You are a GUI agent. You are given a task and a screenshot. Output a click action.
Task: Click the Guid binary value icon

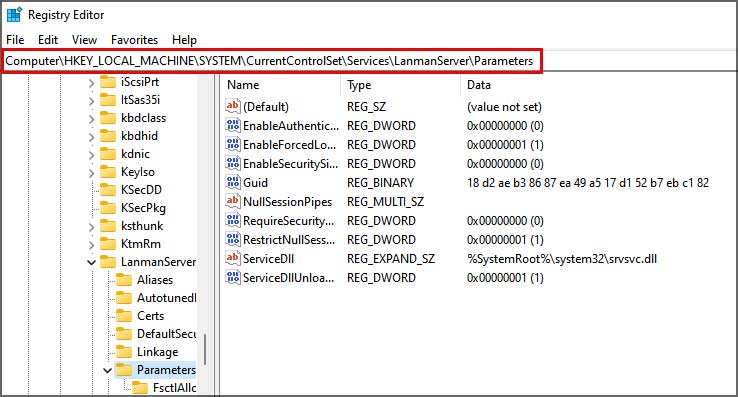tap(233, 182)
